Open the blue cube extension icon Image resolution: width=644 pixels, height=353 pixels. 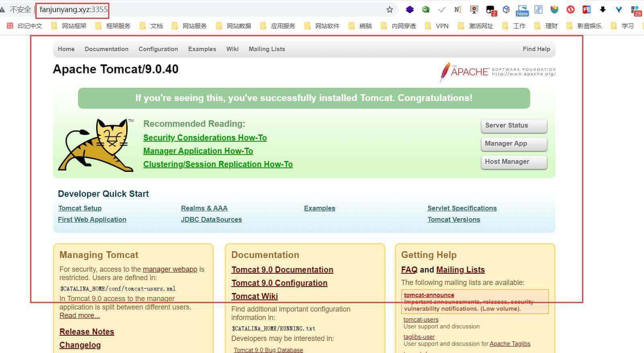tap(507, 10)
